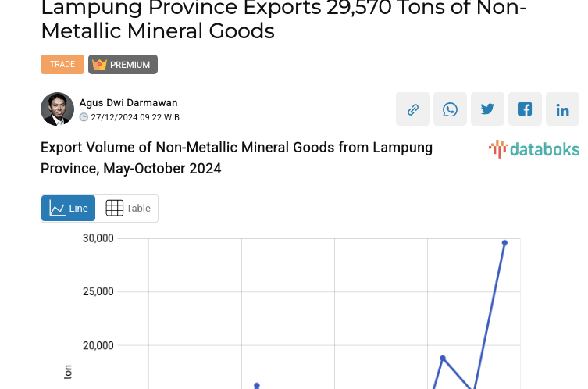Viewport: 588px width, 389px height.
Task: Switch to the Table view
Action: pos(128,209)
